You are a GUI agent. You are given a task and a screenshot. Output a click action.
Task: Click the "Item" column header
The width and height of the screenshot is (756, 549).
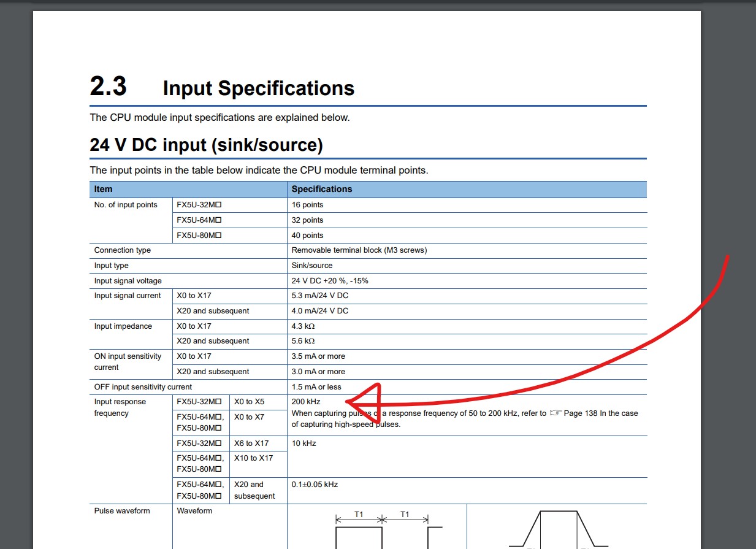(x=104, y=189)
